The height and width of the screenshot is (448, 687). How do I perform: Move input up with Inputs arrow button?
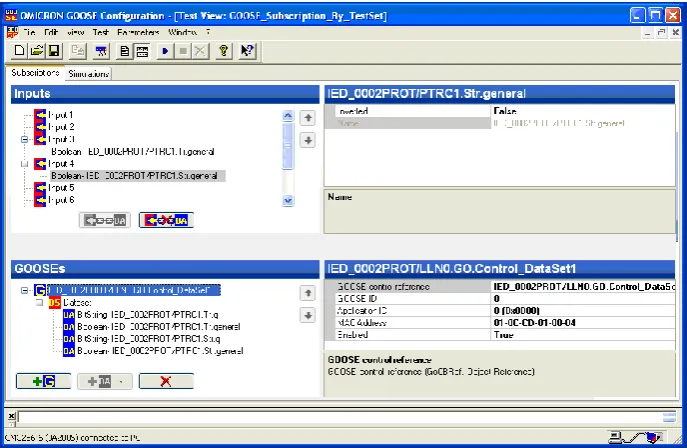pos(308,118)
